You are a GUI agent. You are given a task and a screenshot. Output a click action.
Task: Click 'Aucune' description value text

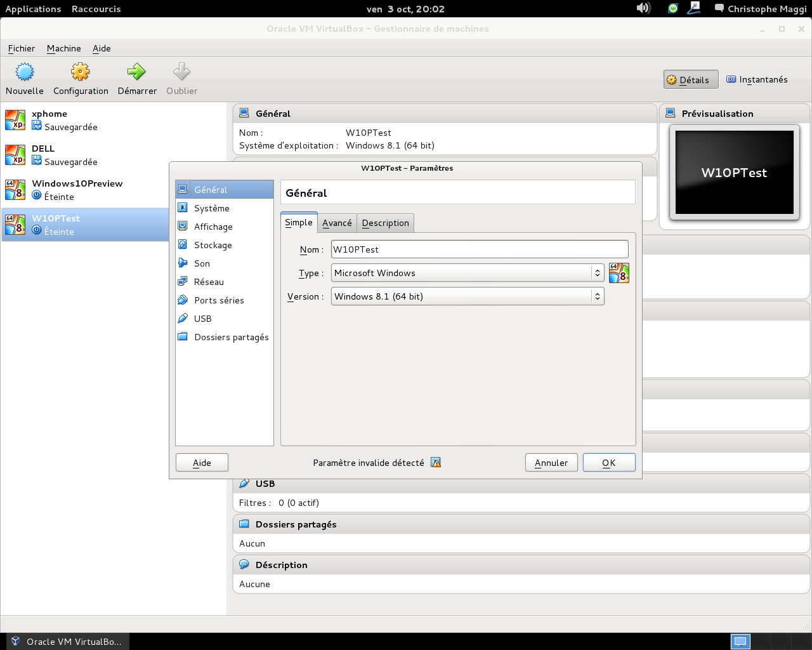(x=254, y=584)
